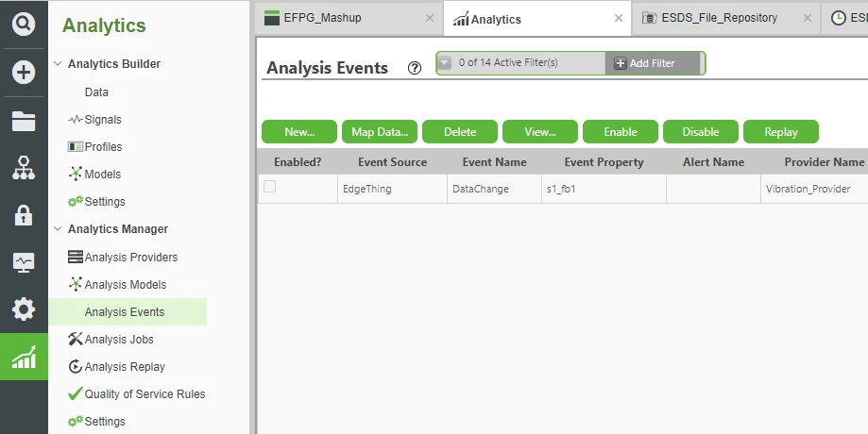The width and height of the screenshot is (868, 434).
Task: Open the Monitoring screen icon
Action: 24,262
